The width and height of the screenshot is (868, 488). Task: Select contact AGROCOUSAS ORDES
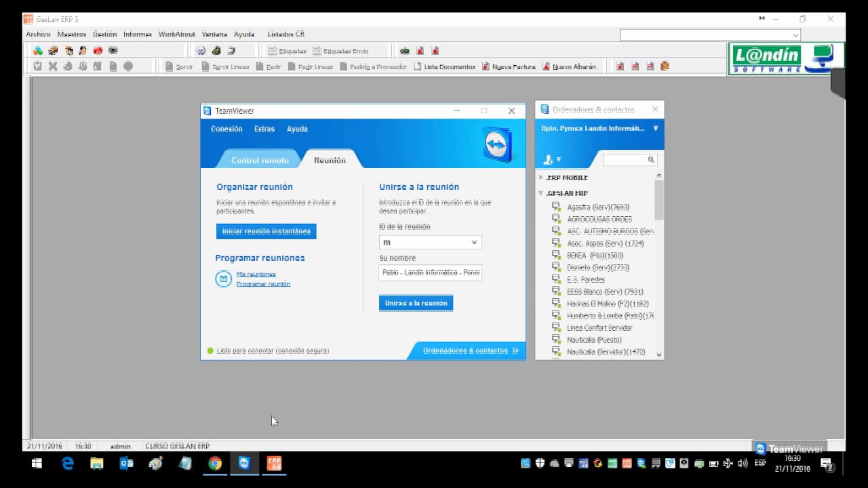(599, 220)
